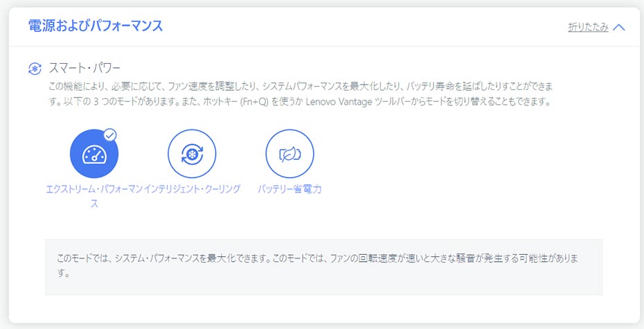Image resolution: width=644 pixels, height=329 pixels.
Task: Choose the バッテリー省電力 label
Action: [x=289, y=189]
